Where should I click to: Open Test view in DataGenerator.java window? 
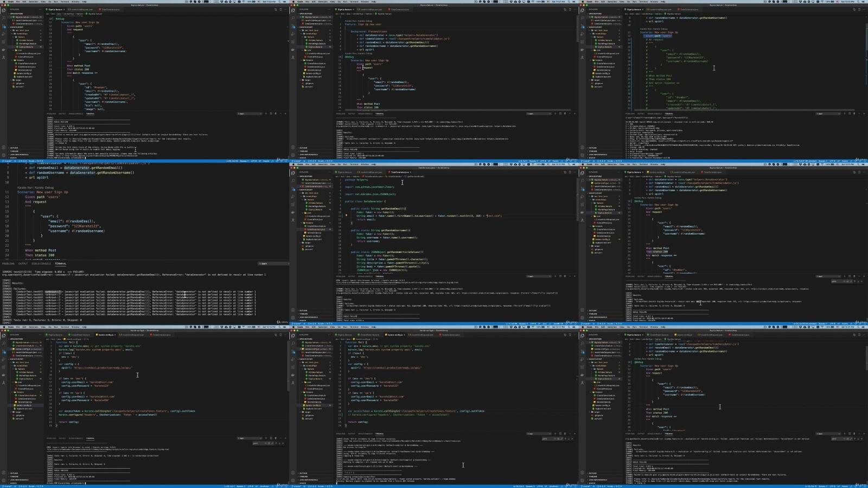pos(293,220)
